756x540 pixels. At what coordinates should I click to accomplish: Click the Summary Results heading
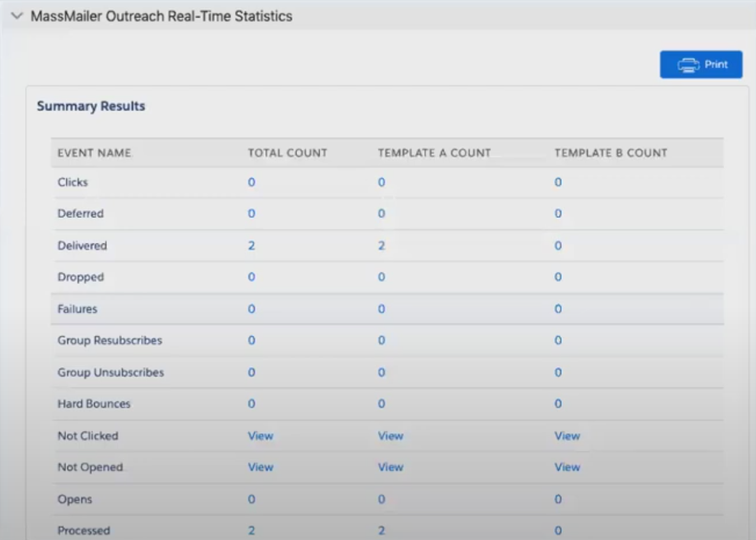(x=91, y=107)
